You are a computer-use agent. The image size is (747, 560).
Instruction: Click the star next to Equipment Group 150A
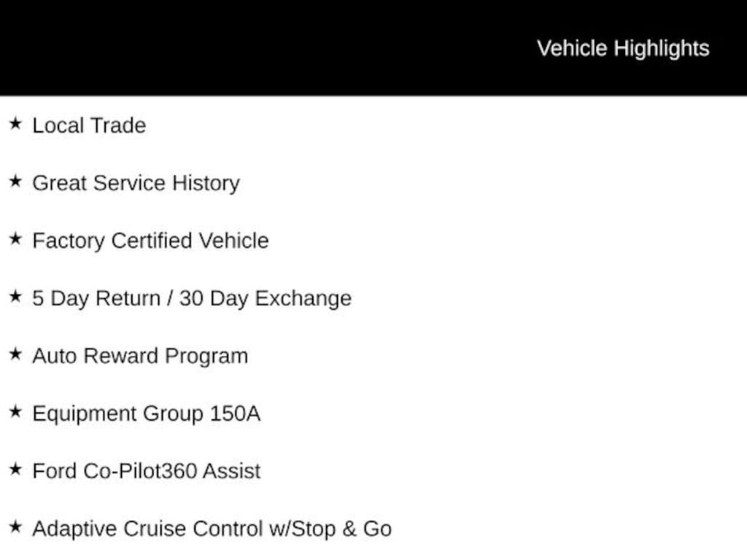coord(15,412)
